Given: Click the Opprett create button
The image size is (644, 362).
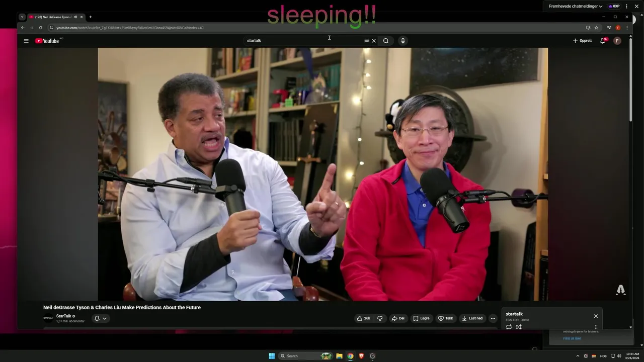Looking at the screenshot, I should (582, 41).
